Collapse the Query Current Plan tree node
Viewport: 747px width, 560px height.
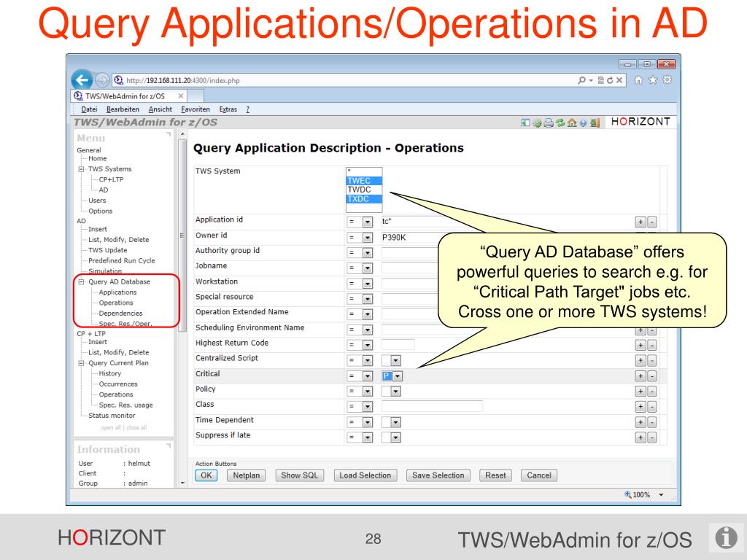click(x=81, y=363)
